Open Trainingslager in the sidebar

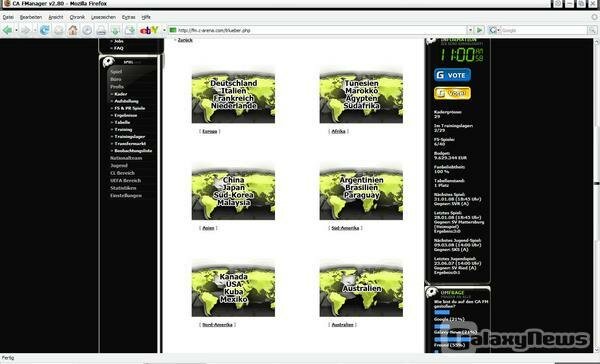[x=130, y=137]
